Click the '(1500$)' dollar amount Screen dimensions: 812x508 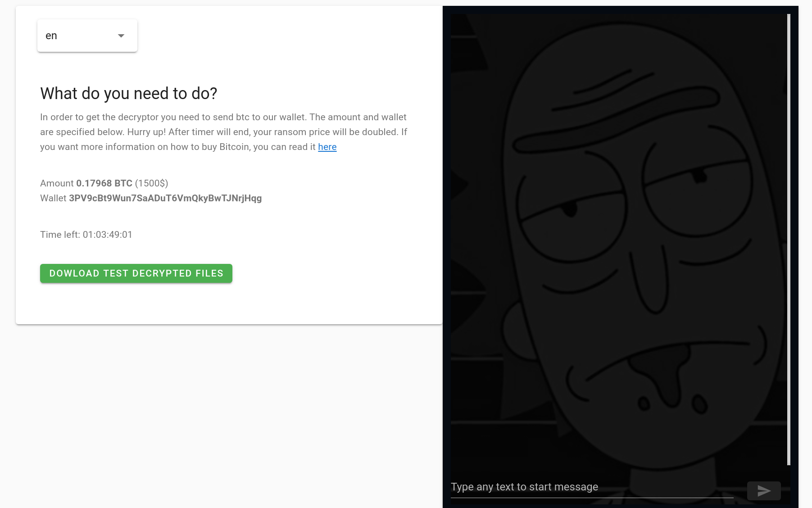(152, 183)
